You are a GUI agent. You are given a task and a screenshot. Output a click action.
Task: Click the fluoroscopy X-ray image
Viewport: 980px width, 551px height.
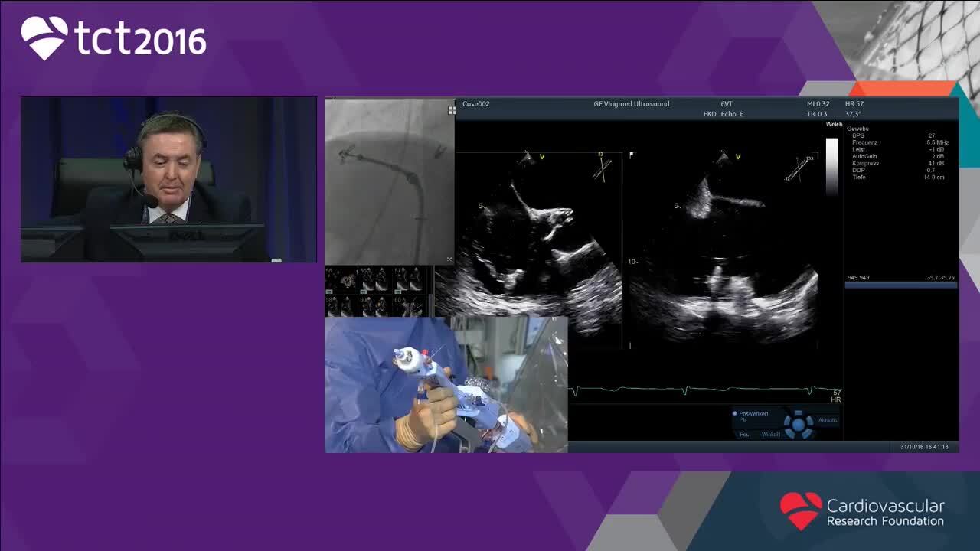point(389,181)
